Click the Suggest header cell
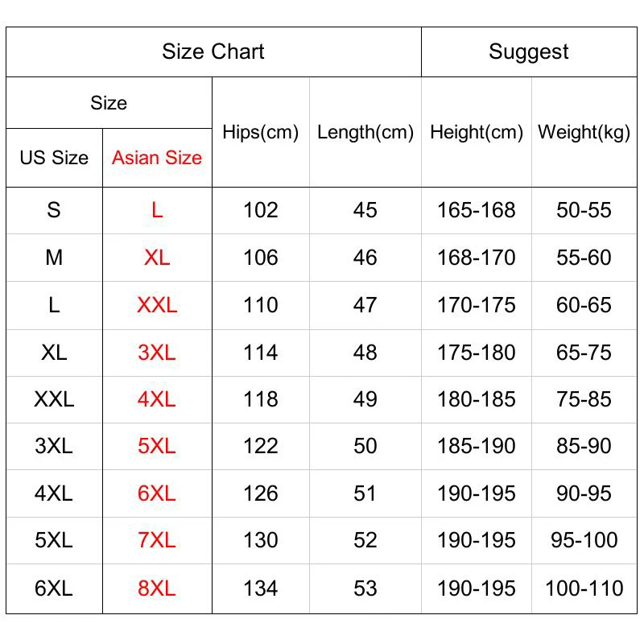The image size is (644, 644). click(x=529, y=52)
